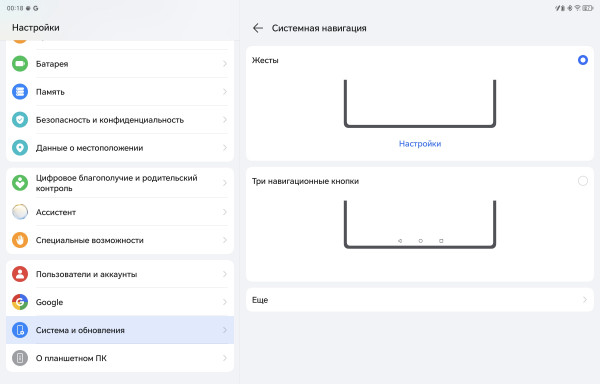This screenshot has height=384, width=600.
Task: Click the orange accessibility hand icon
Action: (x=20, y=240)
